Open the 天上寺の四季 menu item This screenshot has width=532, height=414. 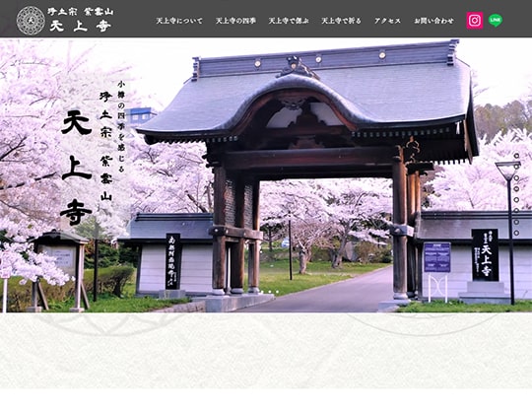tap(235, 21)
